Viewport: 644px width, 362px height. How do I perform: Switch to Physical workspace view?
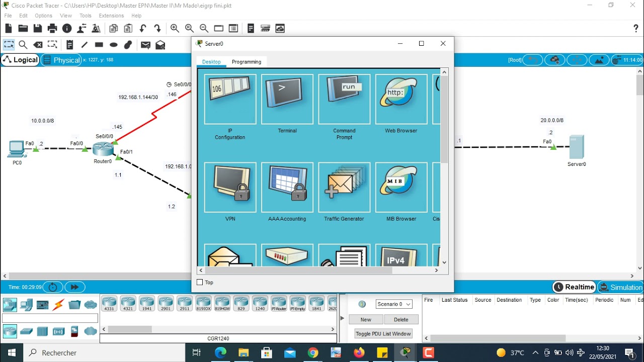(61, 60)
